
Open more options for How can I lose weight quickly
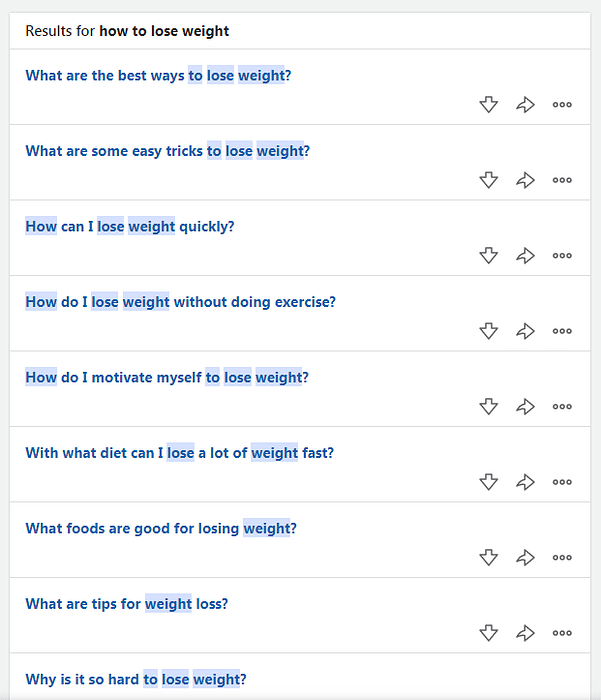click(562, 255)
